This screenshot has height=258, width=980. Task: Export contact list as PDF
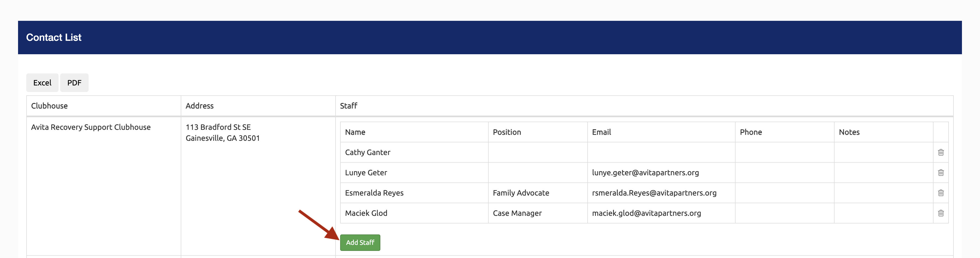point(74,83)
